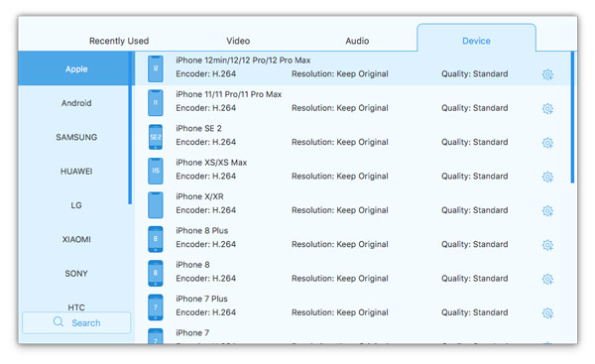Click the iPhone SE 2 device icon

click(156, 137)
